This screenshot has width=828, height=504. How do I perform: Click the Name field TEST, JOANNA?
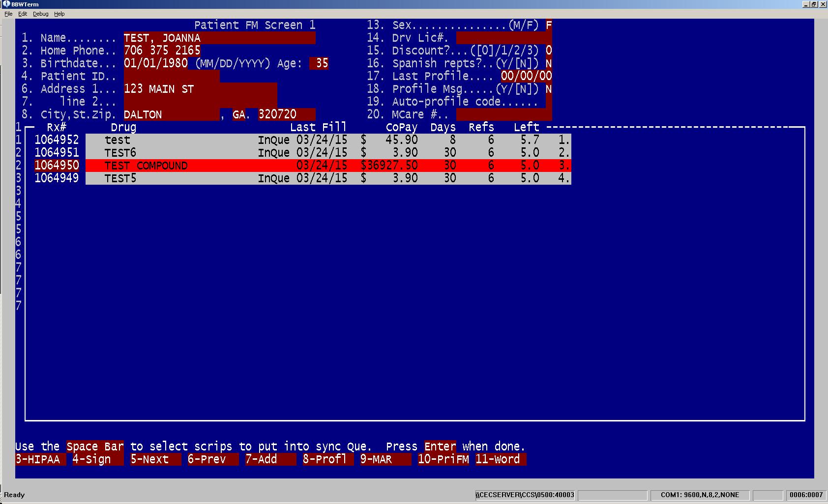(x=220, y=38)
